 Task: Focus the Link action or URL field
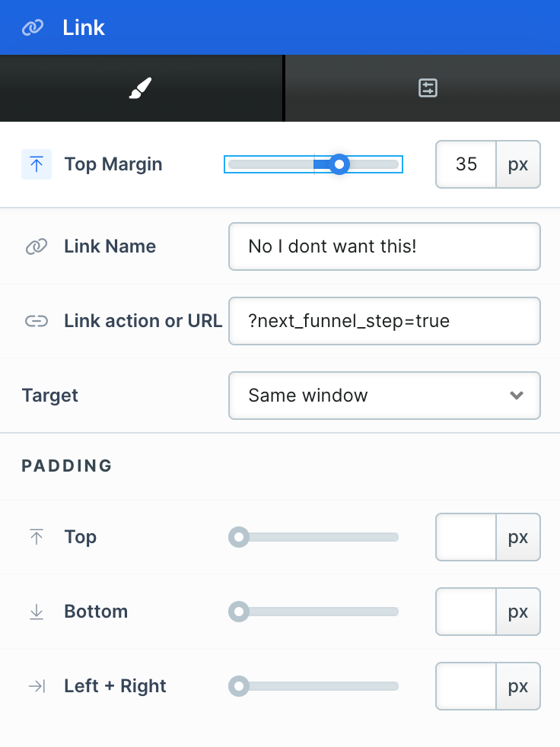(x=384, y=321)
